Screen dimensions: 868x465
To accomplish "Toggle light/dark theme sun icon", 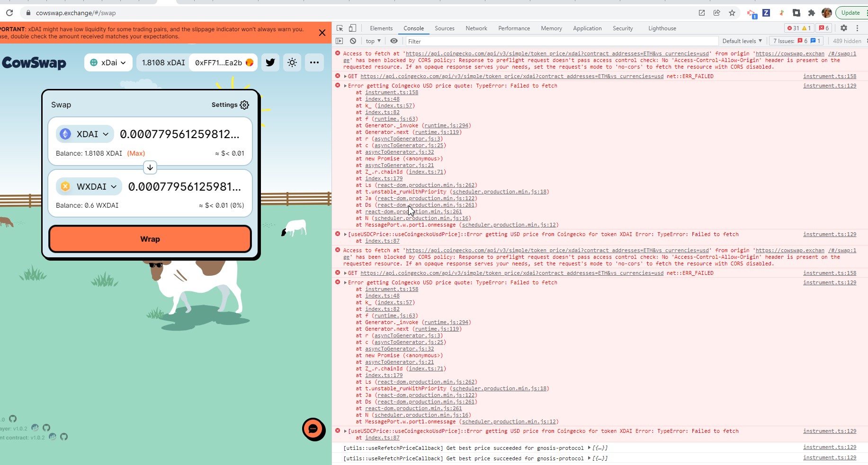I will (x=292, y=62).
